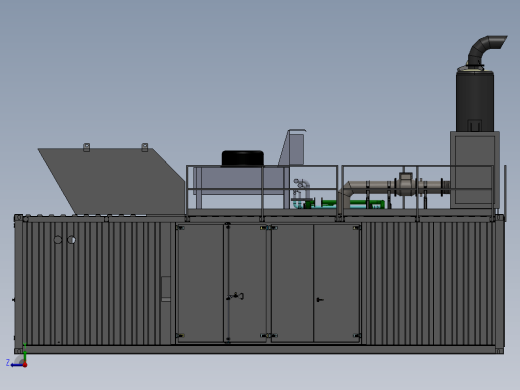Select the right lifting lug atop the hood

tap(145, 147)
